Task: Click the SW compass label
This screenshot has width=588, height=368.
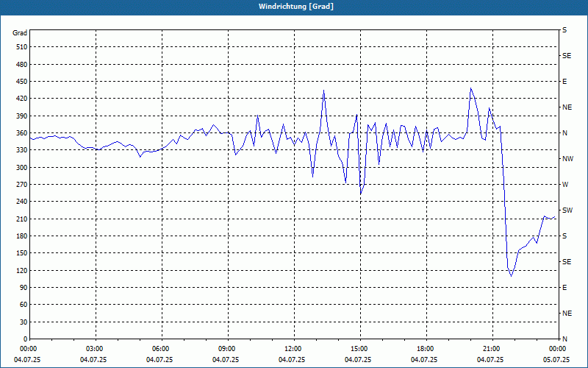Action: (567, 210)
